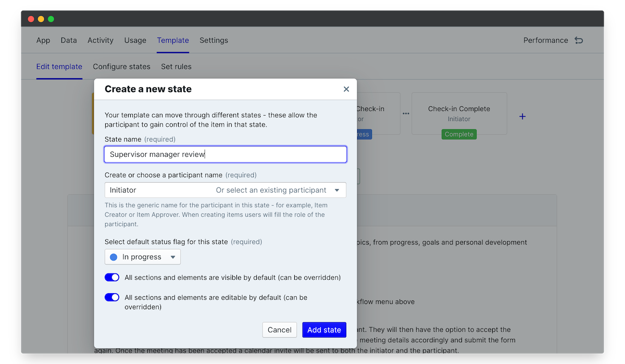The image size is (625, 364).
Task: Select the Edit template sub-tab
Action: (59, 67)
